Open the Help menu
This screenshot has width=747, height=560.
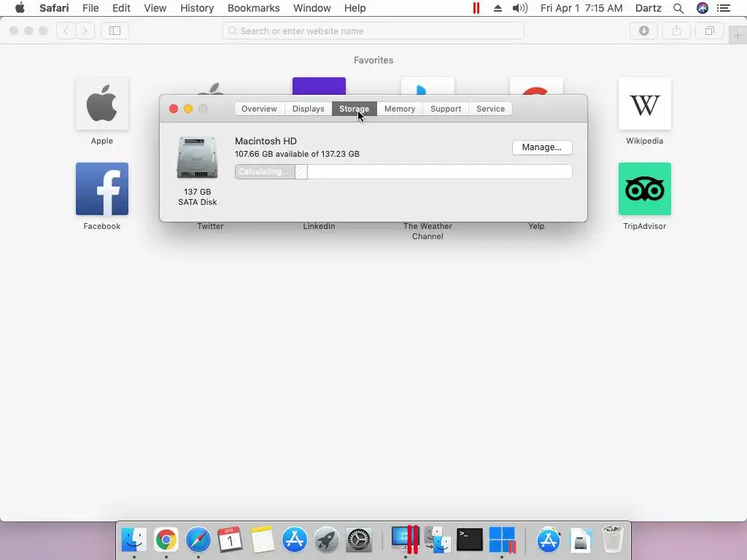(355, 8)
